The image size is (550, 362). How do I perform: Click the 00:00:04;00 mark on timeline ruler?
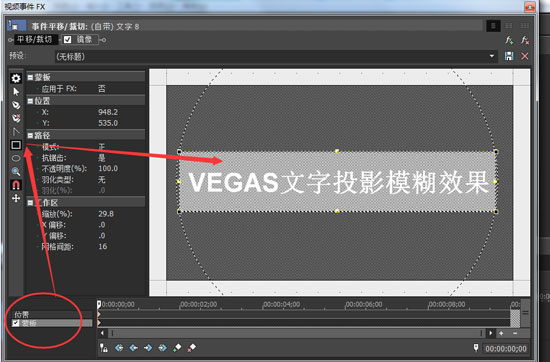pos(282,304)
